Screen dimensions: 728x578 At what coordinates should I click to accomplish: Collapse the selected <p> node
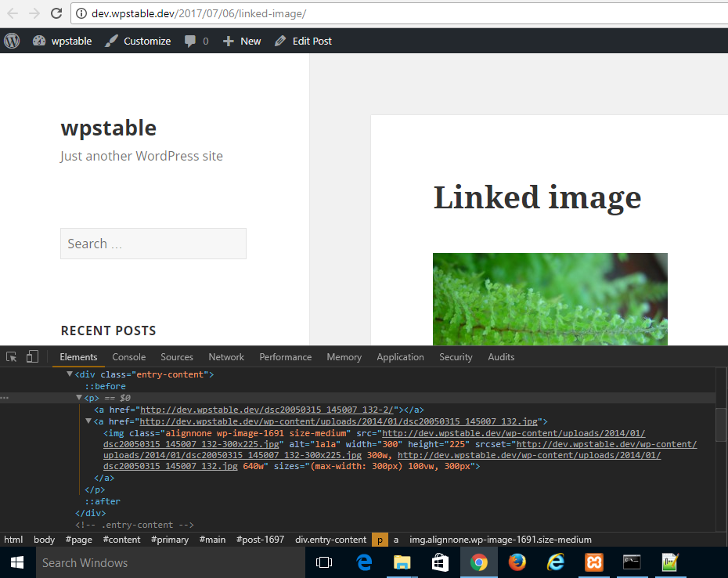tap(79, 398)
